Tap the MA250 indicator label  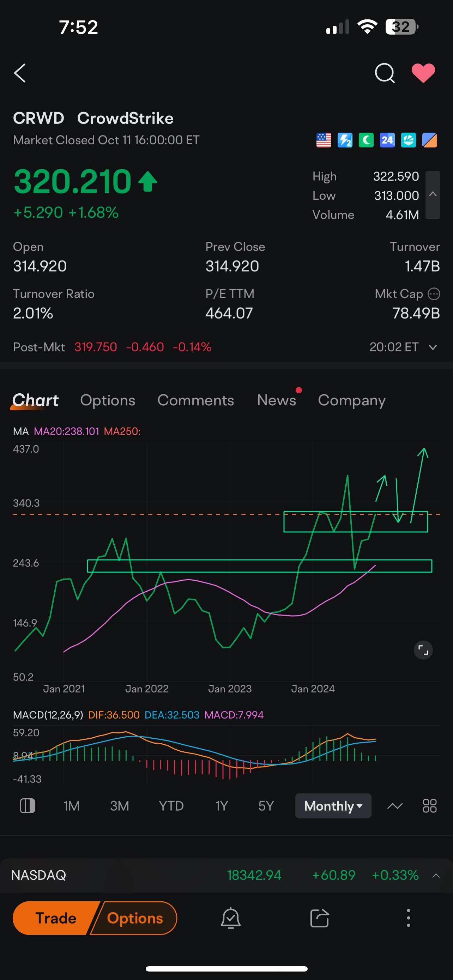click(122, 431)
